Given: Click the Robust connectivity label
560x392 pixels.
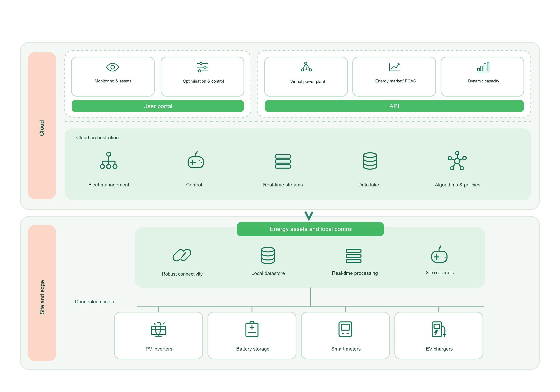Looking at the screenshot, I should [x=182, y=274].
